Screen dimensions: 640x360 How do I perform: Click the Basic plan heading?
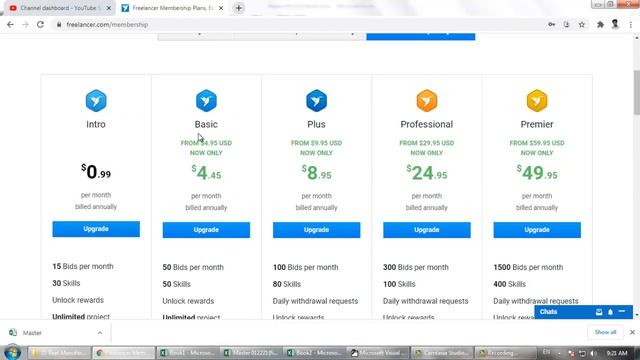tap(206, 124)
